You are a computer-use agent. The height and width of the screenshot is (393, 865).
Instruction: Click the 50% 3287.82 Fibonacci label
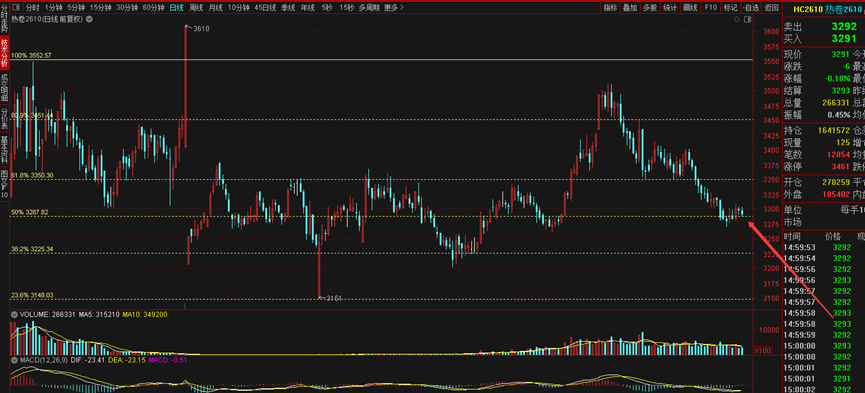pyautogui.click(x=30, y=212)
